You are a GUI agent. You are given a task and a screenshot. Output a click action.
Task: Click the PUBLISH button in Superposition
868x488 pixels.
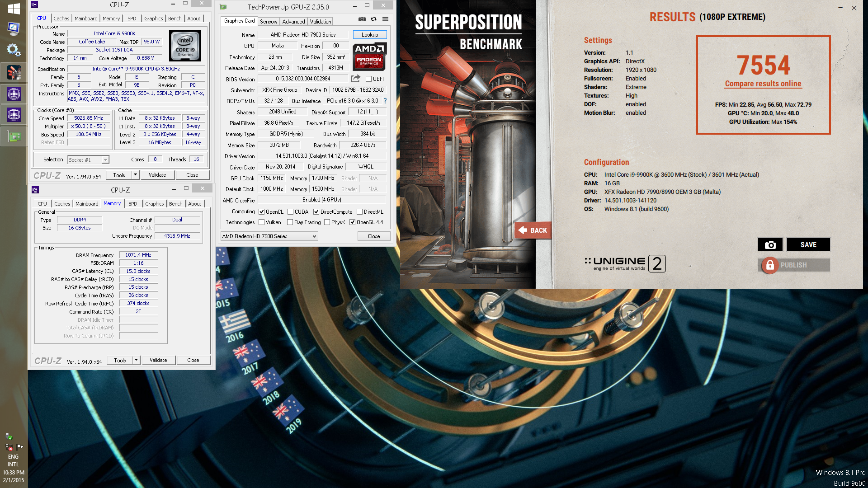click(794, 265)
